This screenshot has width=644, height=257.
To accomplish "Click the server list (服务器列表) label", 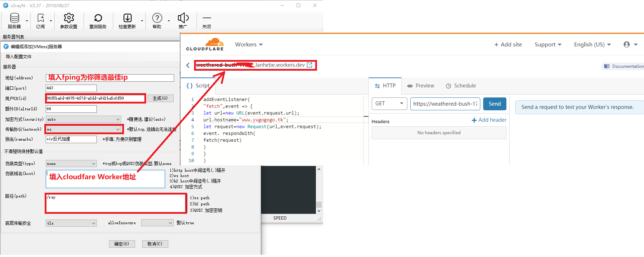I will [x=14, y=37].
